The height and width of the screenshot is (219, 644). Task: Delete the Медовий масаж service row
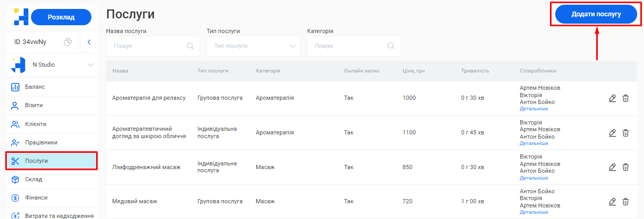click(626, 202)
